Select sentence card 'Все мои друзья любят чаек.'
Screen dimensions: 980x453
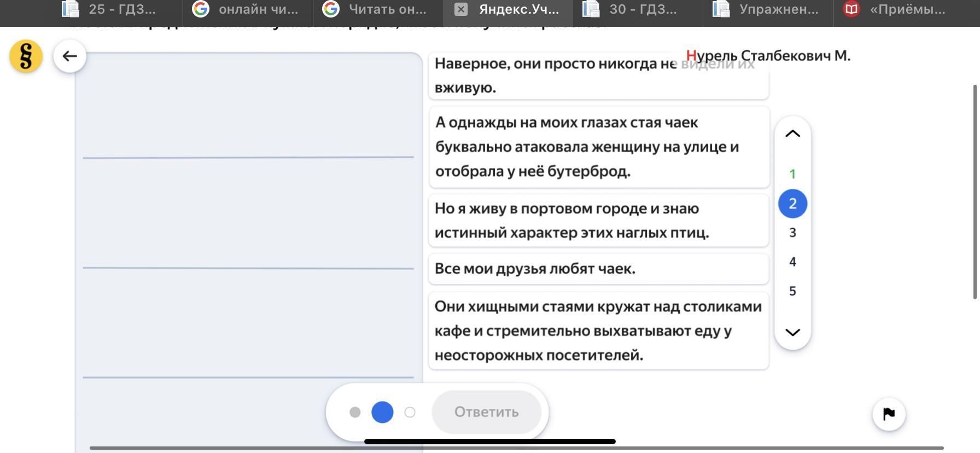coord(598,269)
